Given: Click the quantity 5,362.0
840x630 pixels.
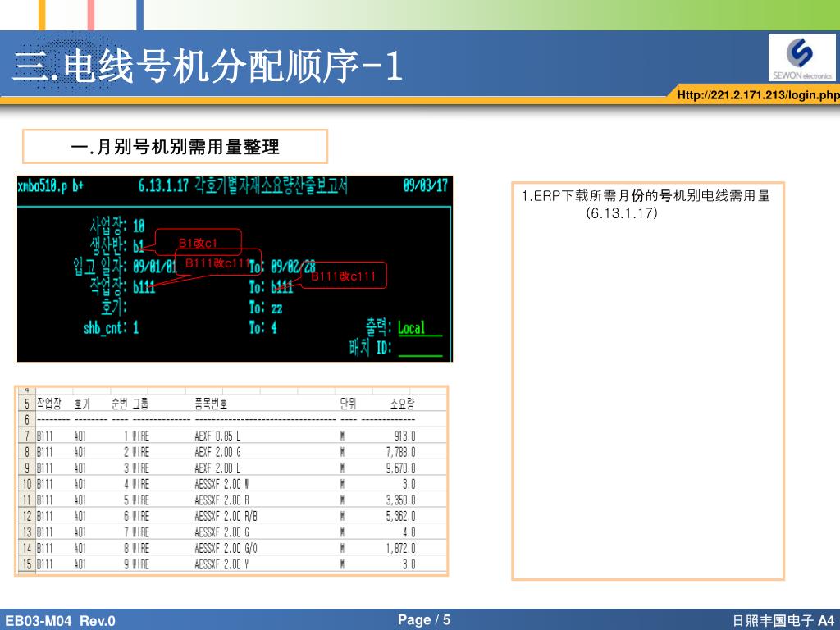Looking at the screenshot, I should [x=400, y=517].
